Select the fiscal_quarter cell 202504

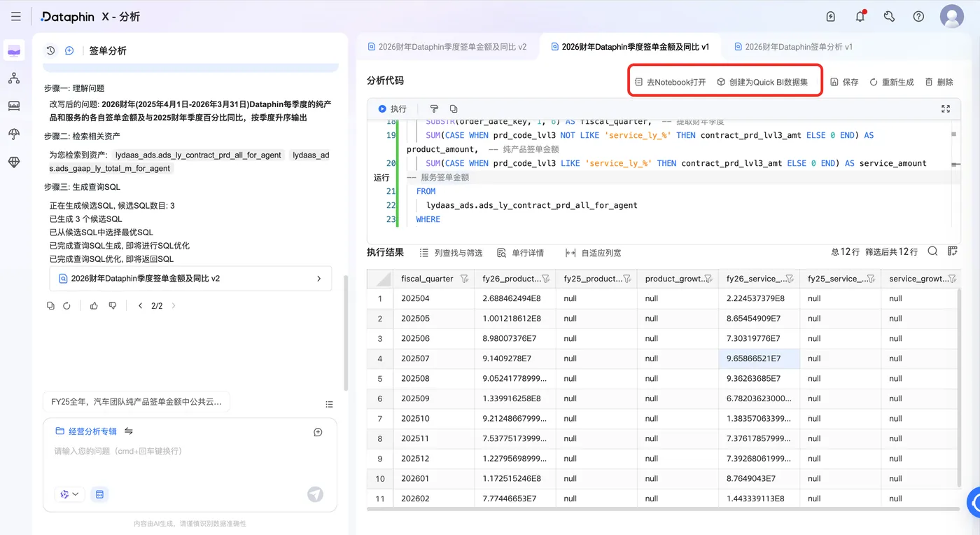pos(433,298)
